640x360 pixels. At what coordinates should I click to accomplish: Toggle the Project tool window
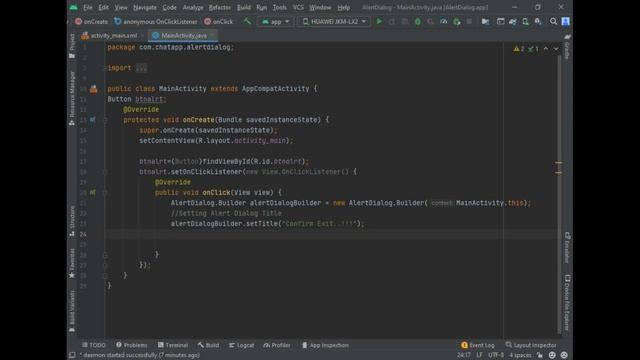72,46
